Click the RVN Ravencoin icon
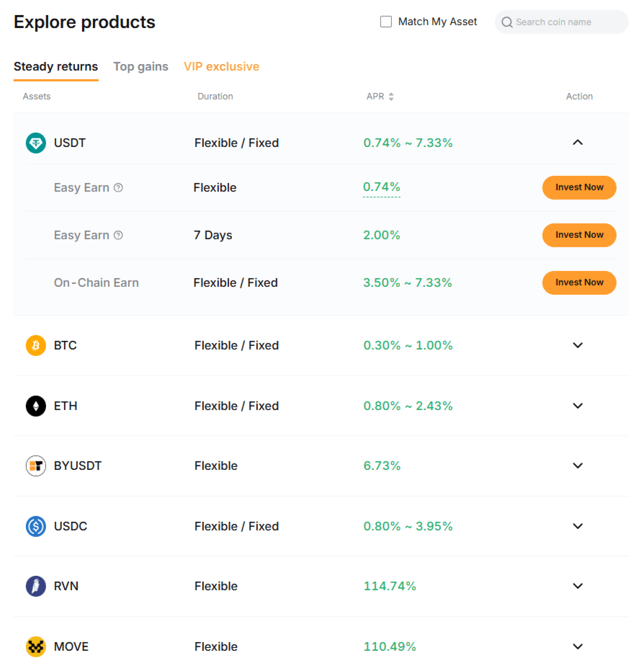The height and width of the screenshot is (671, 644). click(34, 586)
